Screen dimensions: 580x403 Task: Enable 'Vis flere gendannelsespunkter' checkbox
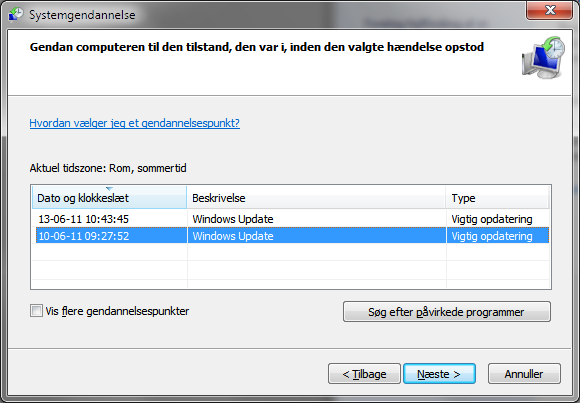(x=36, y=310)
